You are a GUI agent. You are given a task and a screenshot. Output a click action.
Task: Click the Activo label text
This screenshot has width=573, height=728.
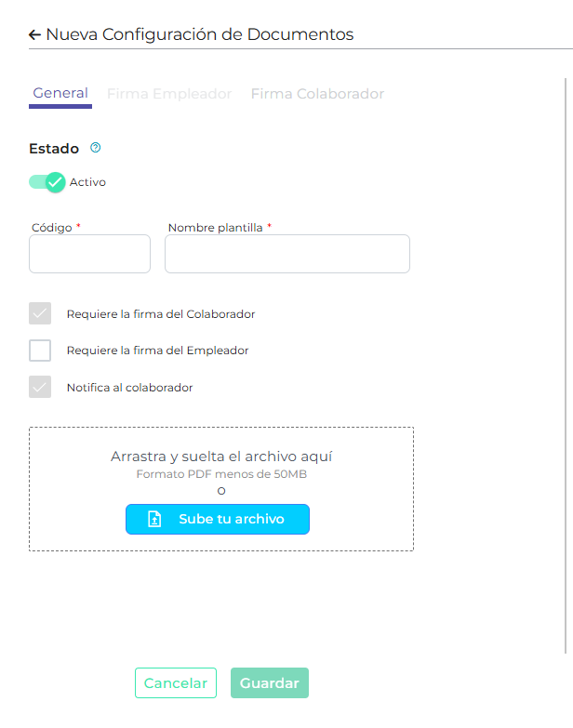[88, 182]
